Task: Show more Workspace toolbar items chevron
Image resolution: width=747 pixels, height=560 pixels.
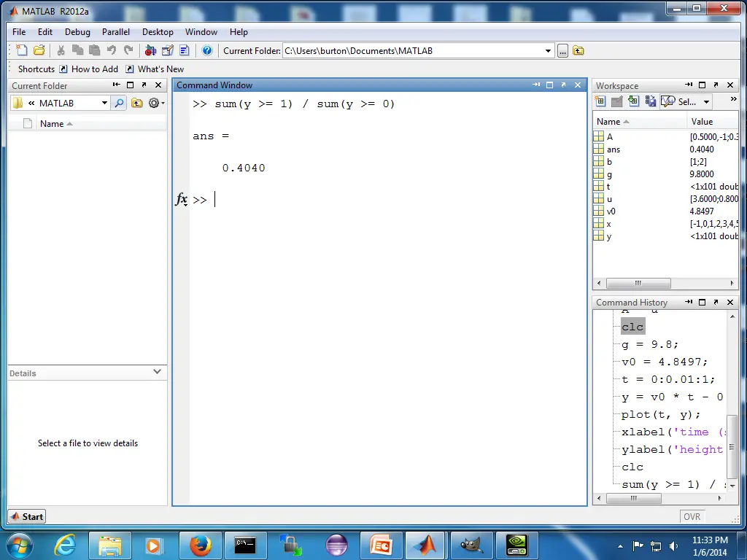Action: click(733, 99)
